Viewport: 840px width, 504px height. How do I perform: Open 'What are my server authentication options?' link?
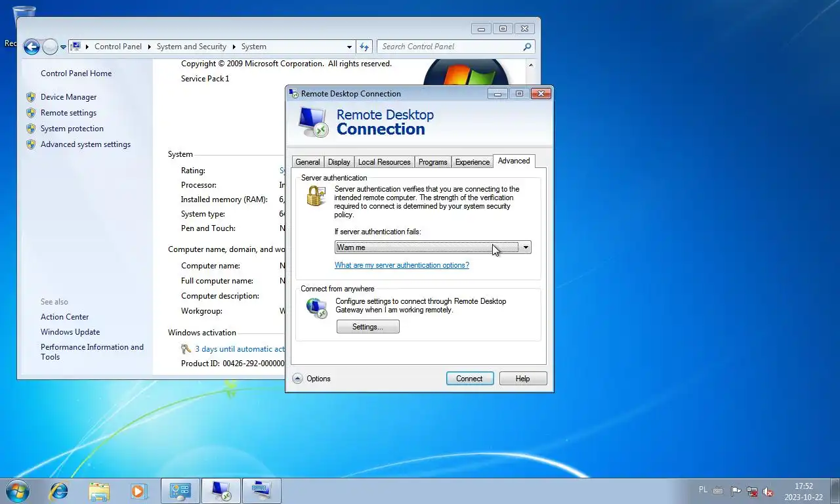click(402, 265)
